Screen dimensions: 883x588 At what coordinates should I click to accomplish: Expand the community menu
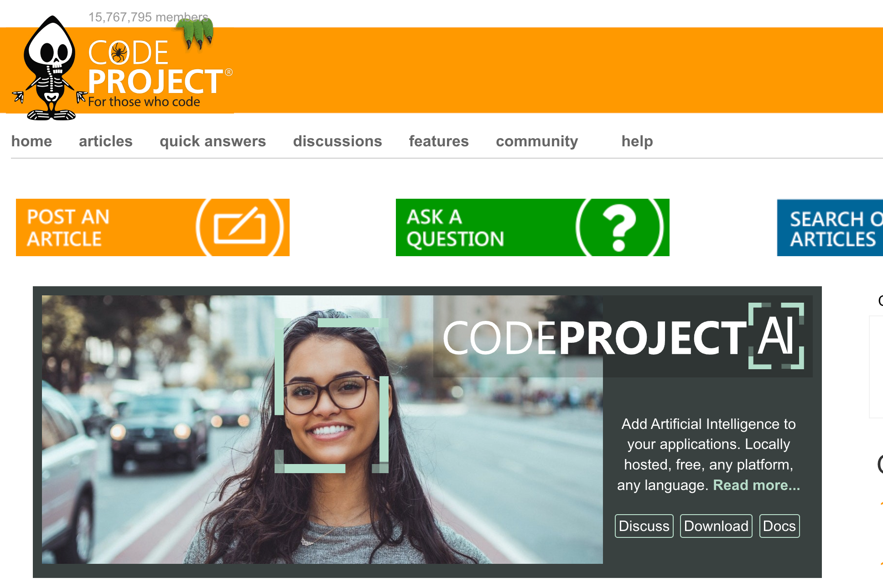[537, 141]
